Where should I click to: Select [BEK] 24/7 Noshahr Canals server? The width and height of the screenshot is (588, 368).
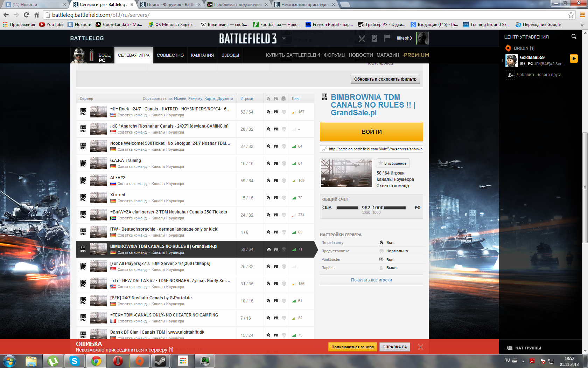coord(195,301)
